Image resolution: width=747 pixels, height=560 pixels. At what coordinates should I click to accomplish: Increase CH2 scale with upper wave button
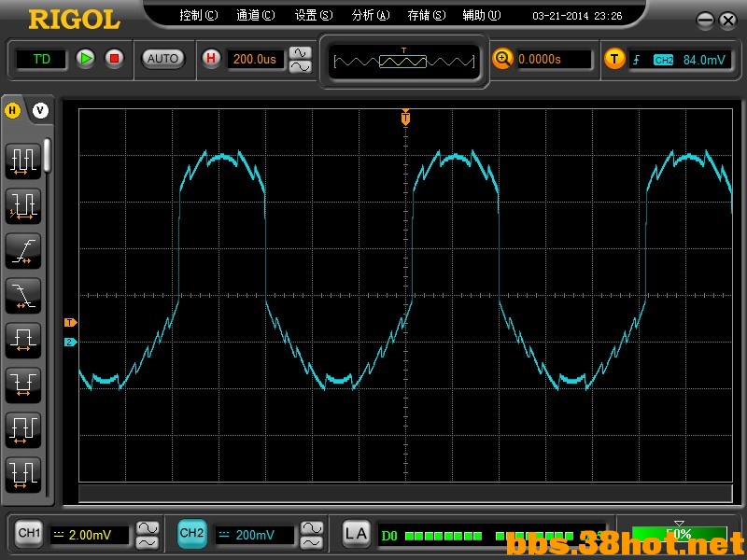pyautogui.click(x=312, y=527)
